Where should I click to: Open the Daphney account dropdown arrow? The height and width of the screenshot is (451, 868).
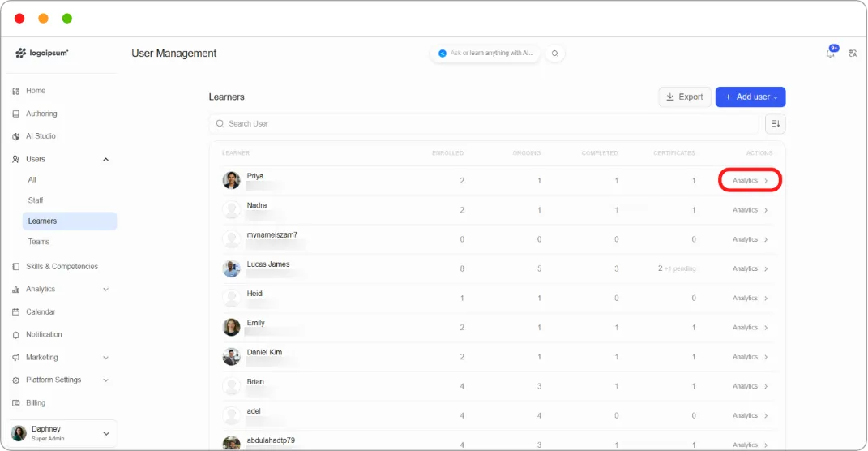[x=106, y=434]
